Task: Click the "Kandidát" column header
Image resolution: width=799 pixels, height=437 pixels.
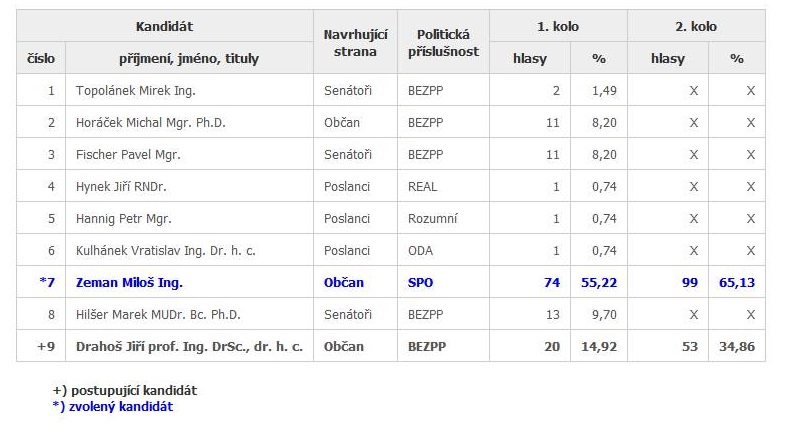Action: pyautogui.click(x=165, y=27)
